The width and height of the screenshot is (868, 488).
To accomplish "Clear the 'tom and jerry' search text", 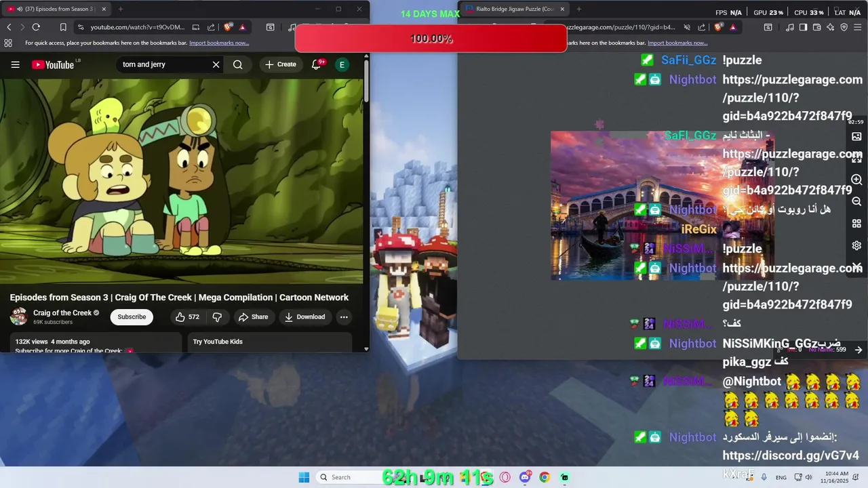I will [216, 64].
